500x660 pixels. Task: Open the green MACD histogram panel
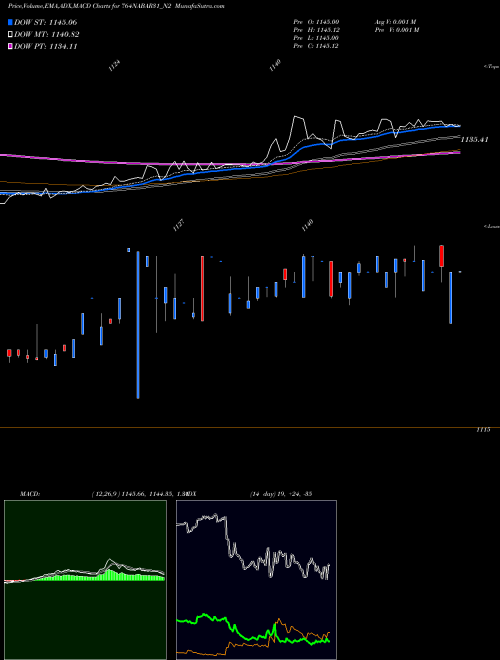point(85,580)
